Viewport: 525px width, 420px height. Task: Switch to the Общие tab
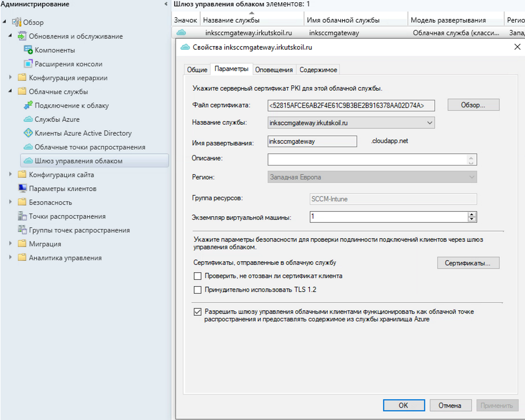pos(197,70)
